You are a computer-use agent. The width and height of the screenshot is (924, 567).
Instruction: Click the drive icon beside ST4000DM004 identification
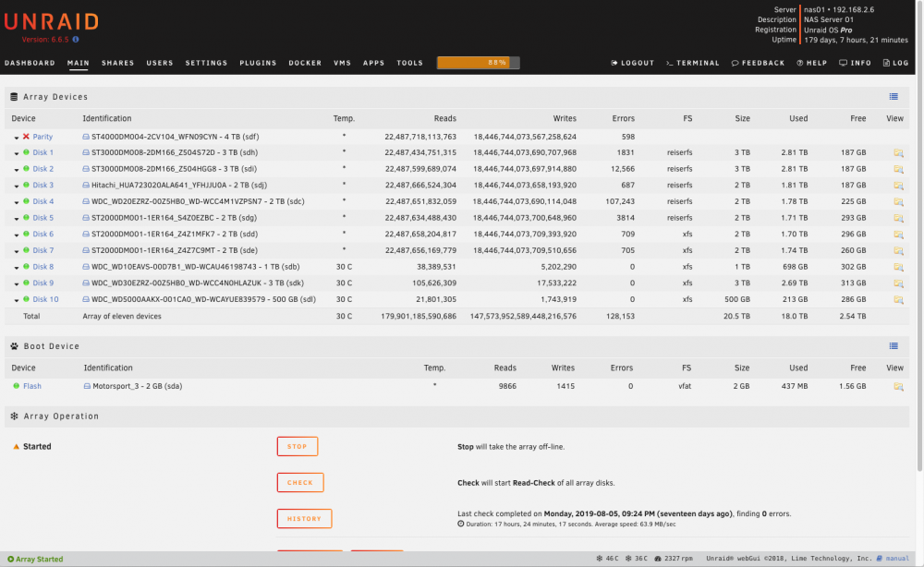pyautogui.click(x=86, y=137)
